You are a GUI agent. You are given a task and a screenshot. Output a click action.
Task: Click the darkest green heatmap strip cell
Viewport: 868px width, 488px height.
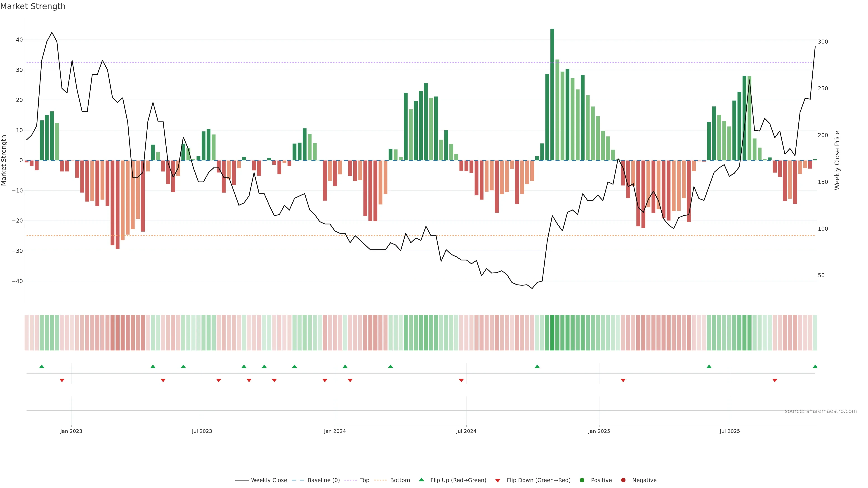pos(552,332)
